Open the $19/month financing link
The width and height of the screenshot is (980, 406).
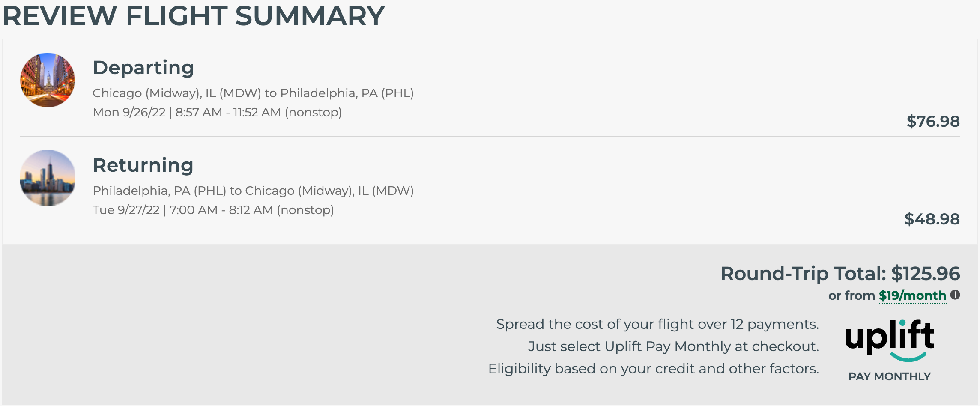912,296
